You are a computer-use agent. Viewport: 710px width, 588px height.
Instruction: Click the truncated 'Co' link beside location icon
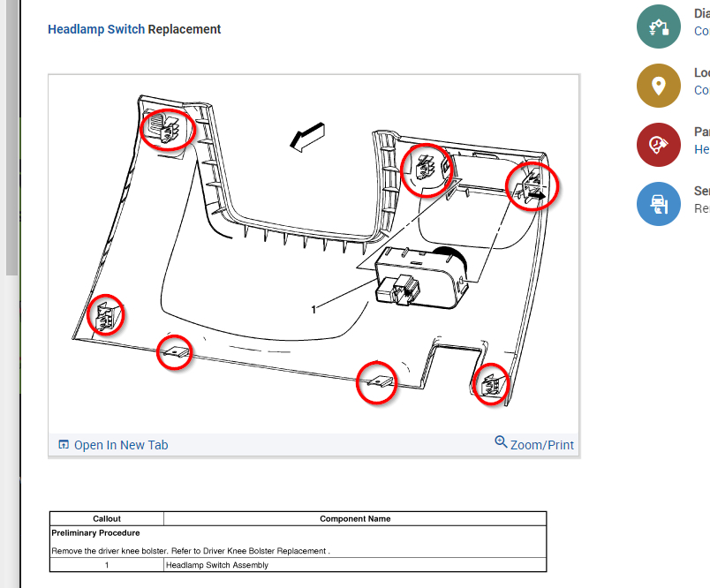(702, 90)
